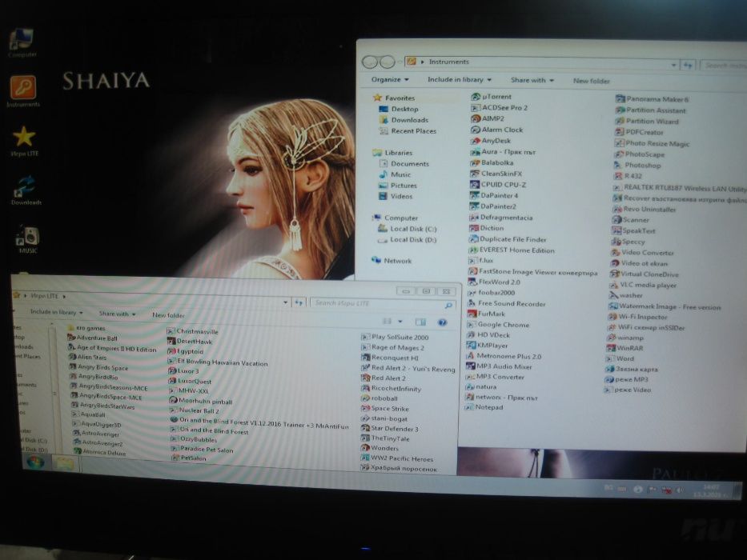The image size is (747, 560).
Task: Open Angry Birds Space game shortcut
Action: coord(98,367)
